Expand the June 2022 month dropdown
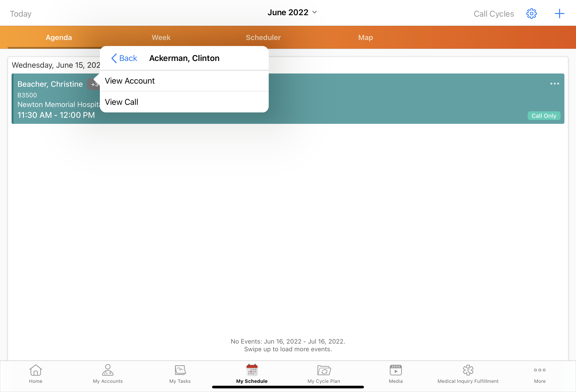The width and height of the screenshot is (576, 392). click(x=292, y=12)
